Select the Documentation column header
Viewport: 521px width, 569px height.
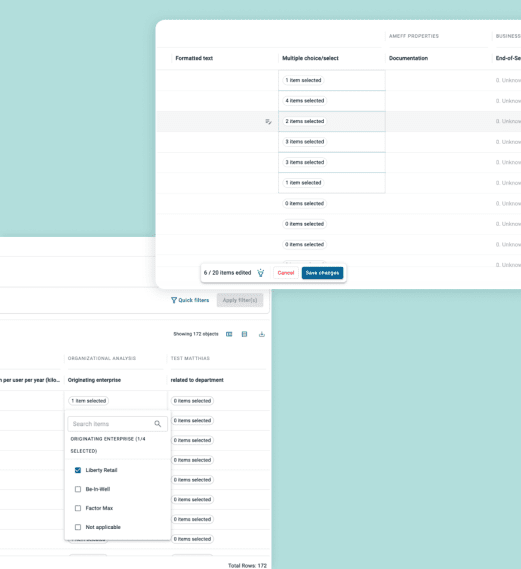click(408, 58)
